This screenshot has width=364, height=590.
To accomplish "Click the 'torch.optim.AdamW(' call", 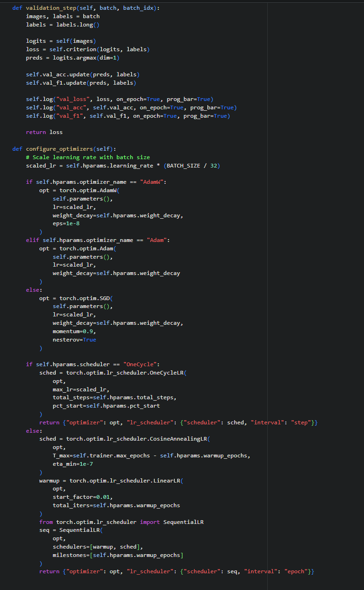I will [90, 190].
